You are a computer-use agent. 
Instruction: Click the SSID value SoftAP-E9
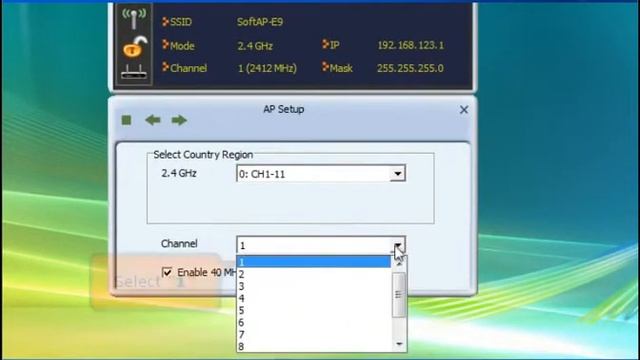click(x=260, y=22)
